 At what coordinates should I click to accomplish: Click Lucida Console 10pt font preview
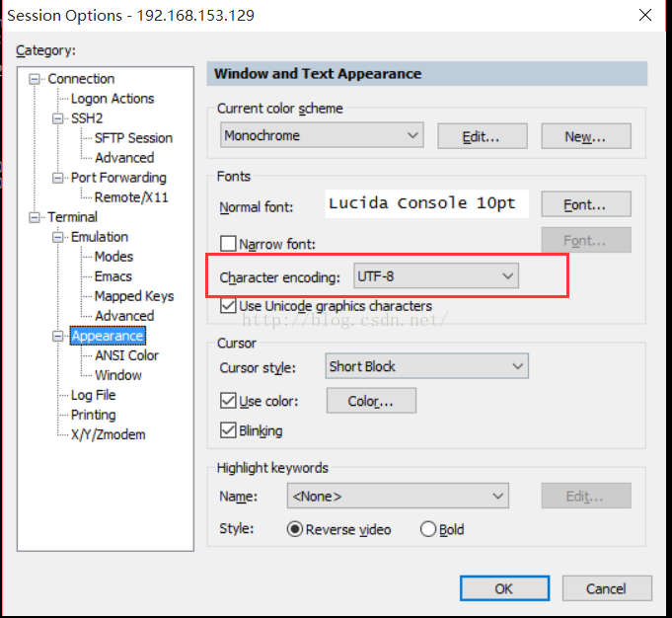(x=427, y=203)
